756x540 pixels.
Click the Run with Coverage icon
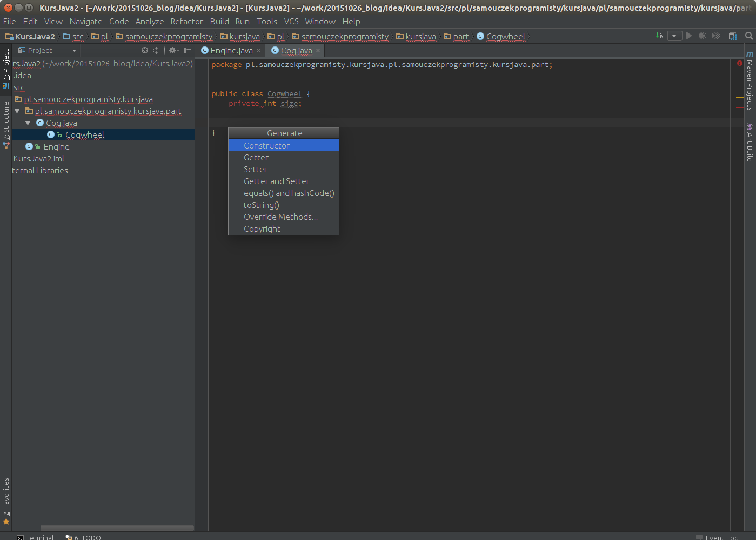pos(716,36)
